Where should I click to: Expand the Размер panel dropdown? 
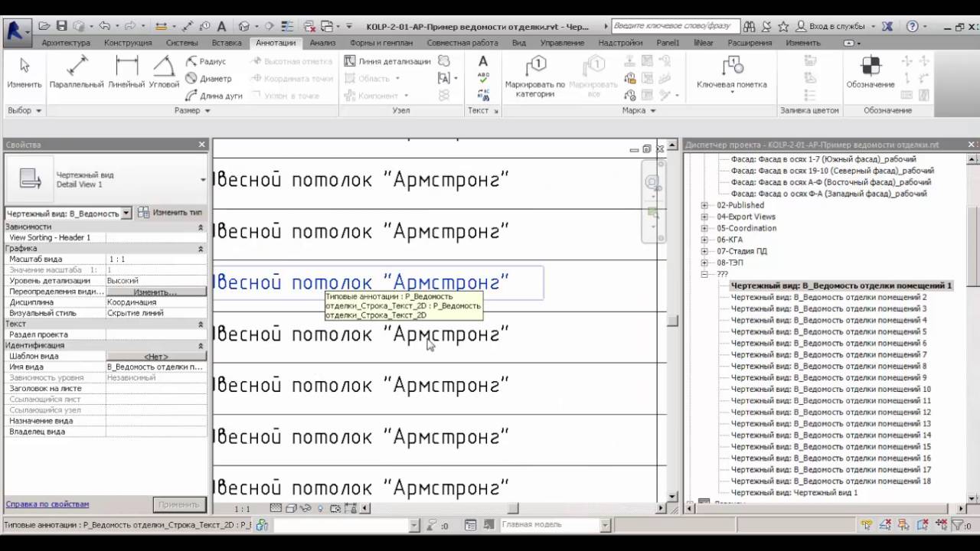point(207,110)
